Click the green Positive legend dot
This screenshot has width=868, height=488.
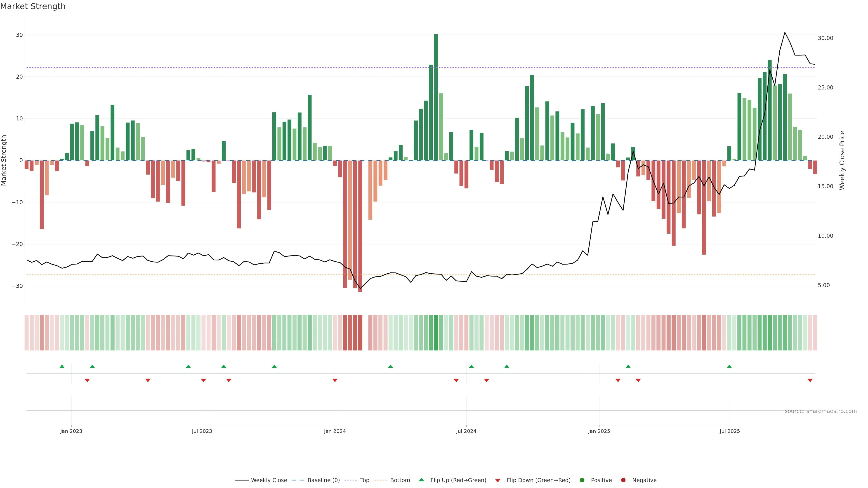click(x=582, y=480)
